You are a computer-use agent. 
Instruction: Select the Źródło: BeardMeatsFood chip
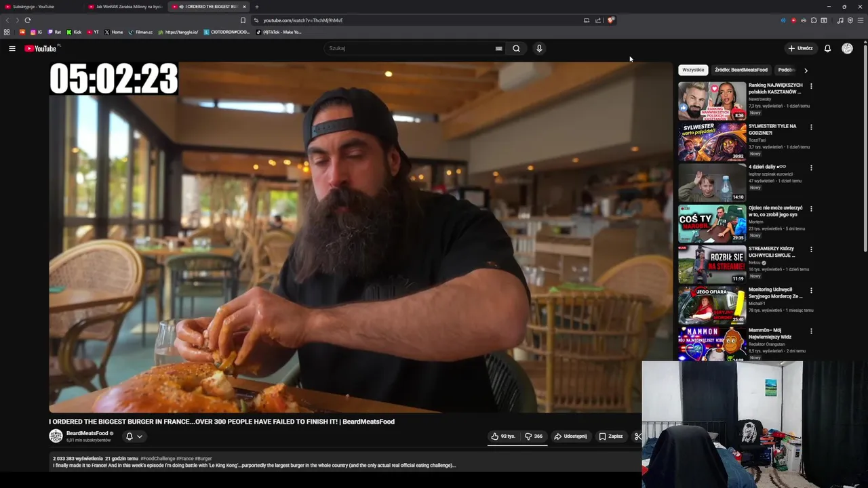point(741,70)
